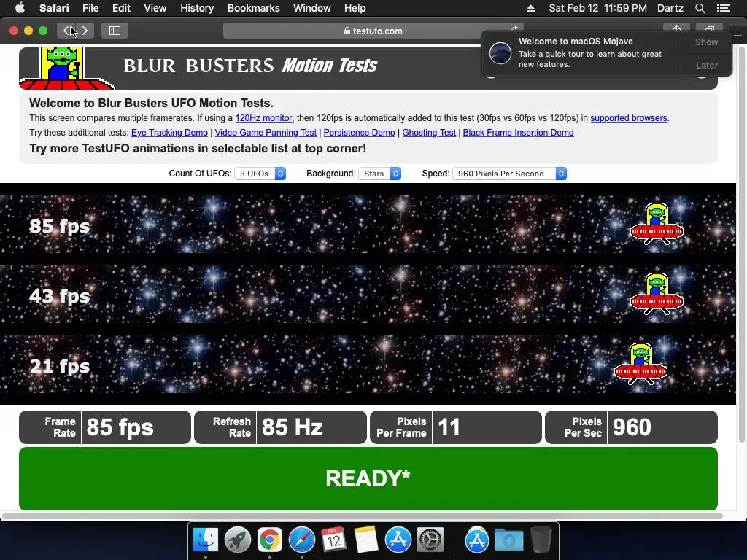Open Eye Tracking Demo link
The width and height of the screenshot is (747, 560).
point(169,133)
